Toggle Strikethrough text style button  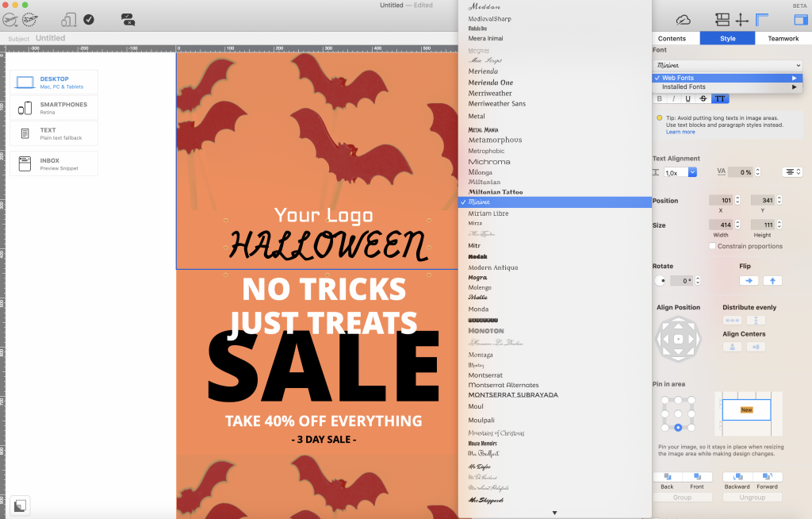click(x=703, y=98)
